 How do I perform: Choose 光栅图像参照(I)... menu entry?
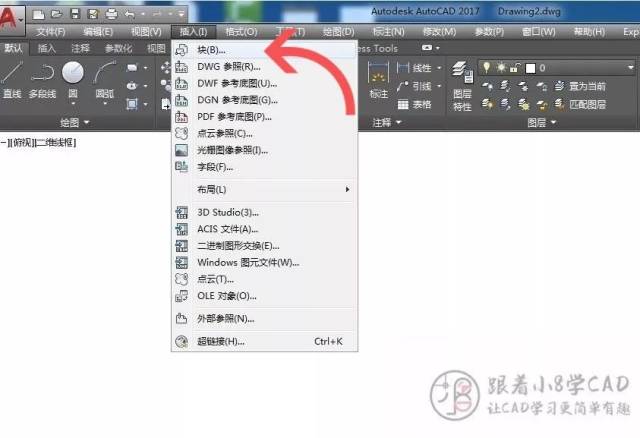(264, 151)
